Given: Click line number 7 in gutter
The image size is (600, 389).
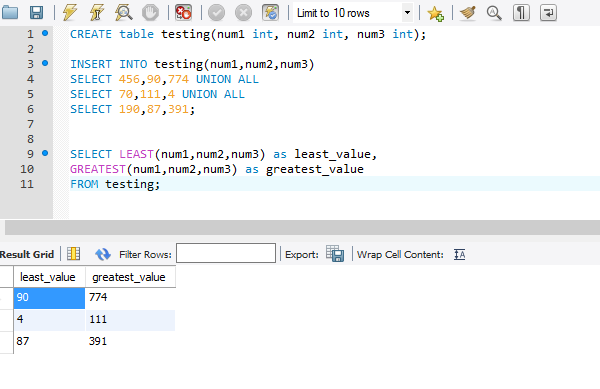Looking at the screenshot, I should pyautogui.click(x=30, y=124).
